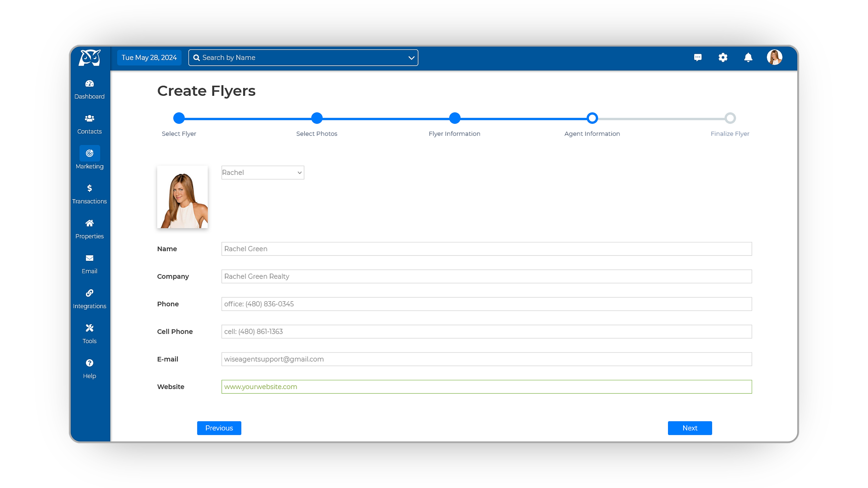The image size is (868, 488).
Task: Open the Integrations link icon
Action: point(90,293)
